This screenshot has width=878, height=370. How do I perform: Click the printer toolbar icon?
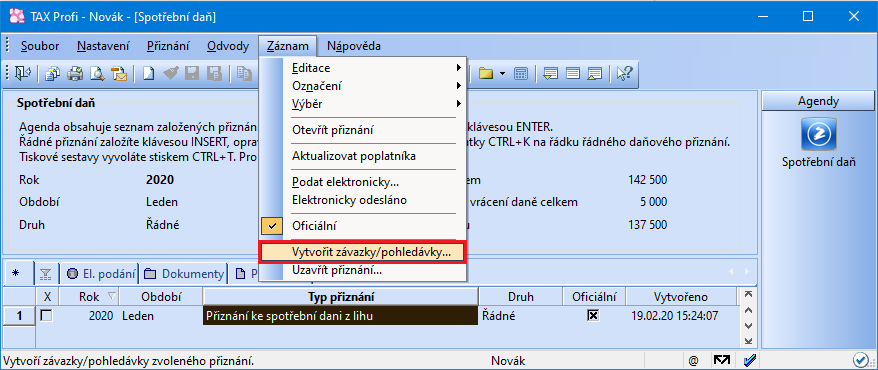75,73
